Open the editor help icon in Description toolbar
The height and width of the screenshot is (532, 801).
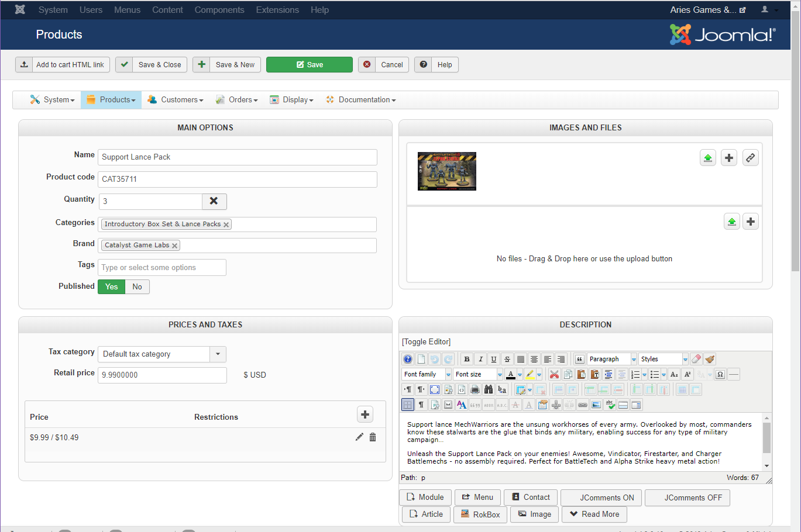coord(408,359)
